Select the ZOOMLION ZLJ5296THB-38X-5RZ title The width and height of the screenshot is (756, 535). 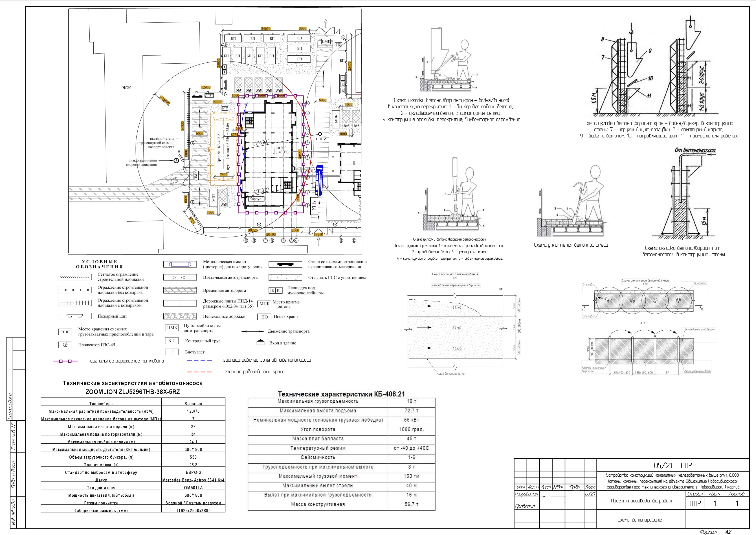point(133,392)
